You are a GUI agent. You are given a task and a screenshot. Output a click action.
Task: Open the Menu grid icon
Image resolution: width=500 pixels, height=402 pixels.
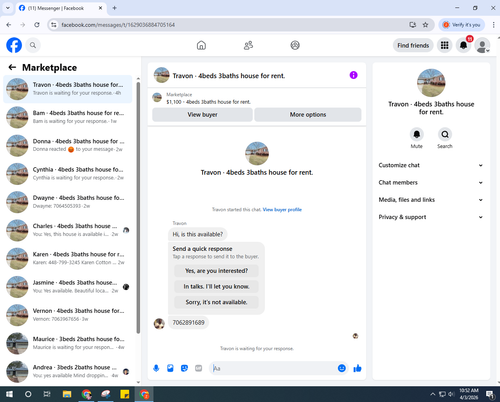click(444, 45)
